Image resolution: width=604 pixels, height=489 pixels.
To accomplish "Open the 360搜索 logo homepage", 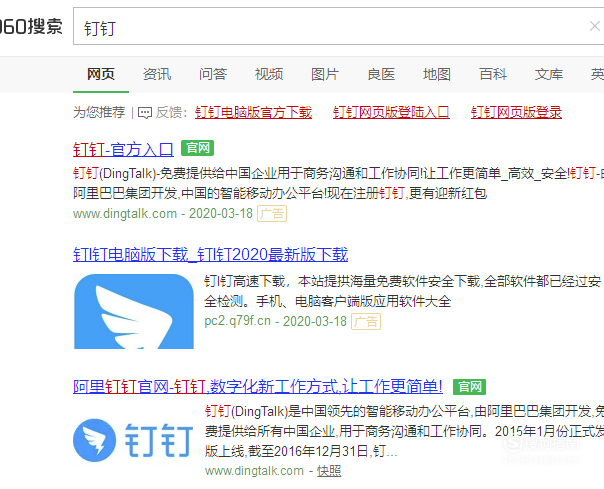I will coord(31,27).
